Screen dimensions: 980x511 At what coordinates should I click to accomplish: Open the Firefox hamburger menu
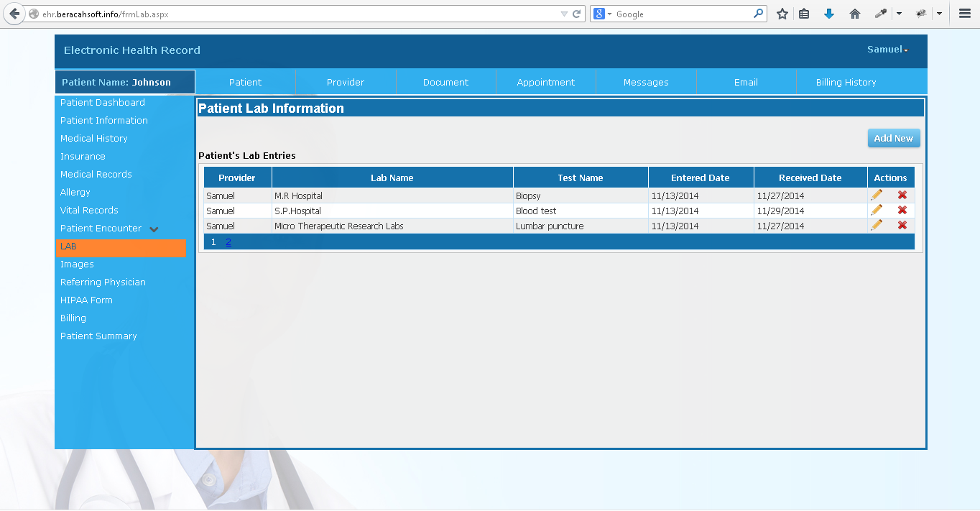[x=965, y=14]
